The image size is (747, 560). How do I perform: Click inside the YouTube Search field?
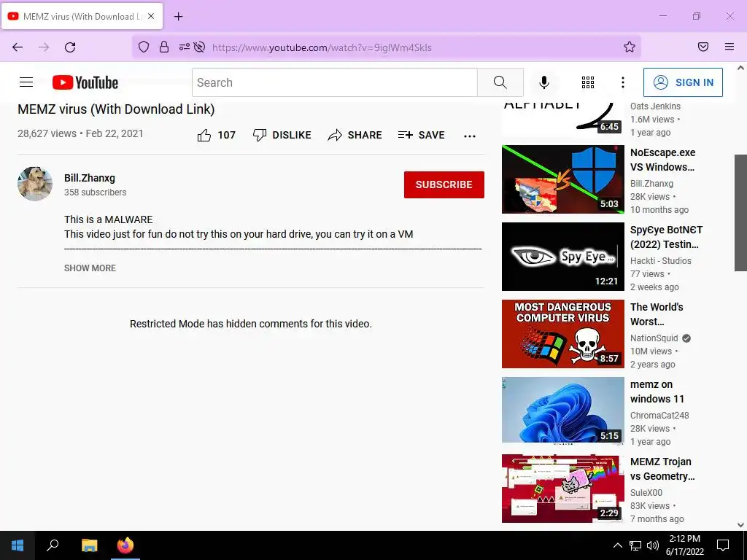334,82
